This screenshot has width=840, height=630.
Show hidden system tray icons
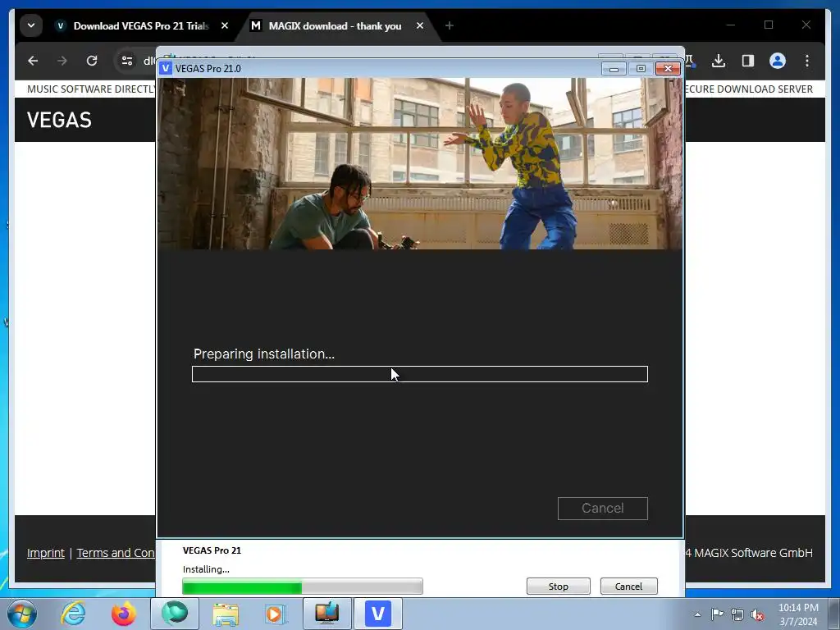pyautogui.click(x=697, y=614)
